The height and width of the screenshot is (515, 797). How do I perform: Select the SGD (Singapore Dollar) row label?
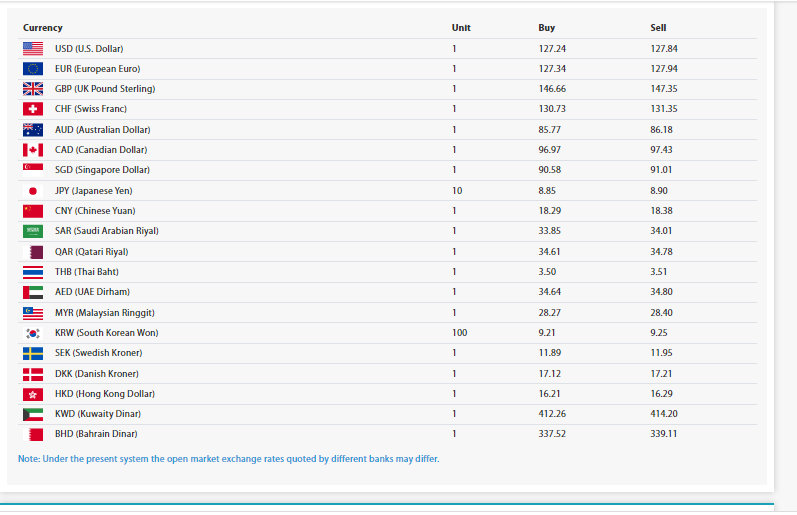click(102, 170)
